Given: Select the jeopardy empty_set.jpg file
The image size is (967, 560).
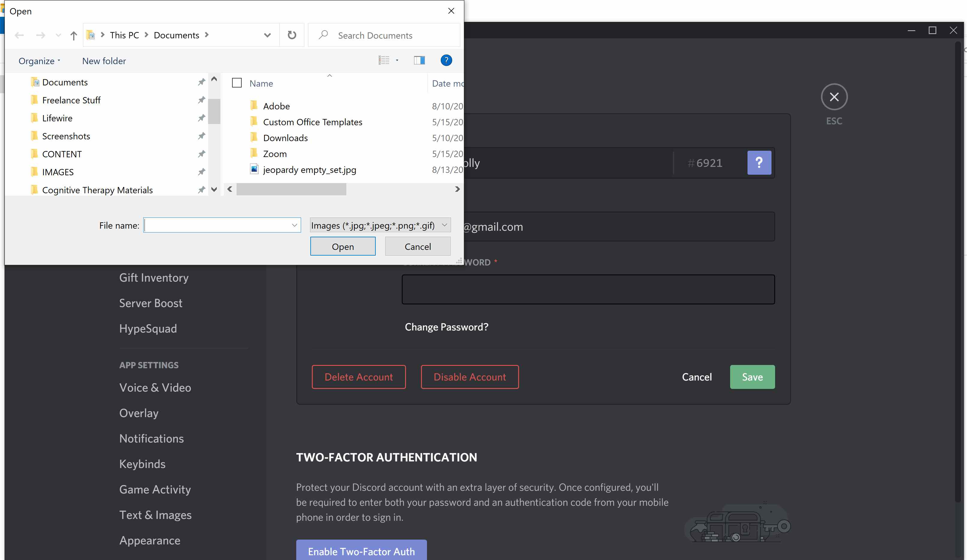Looking at the screenshot, I should point(309,169).
